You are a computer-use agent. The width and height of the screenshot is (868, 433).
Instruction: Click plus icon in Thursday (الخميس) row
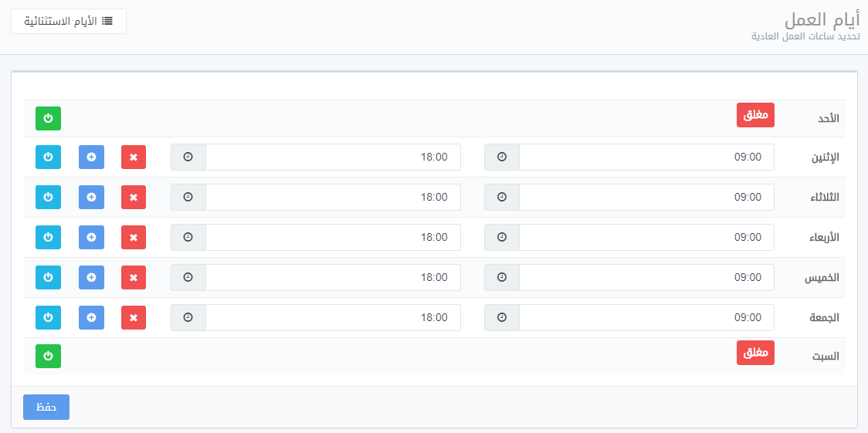pyautogui.click(x=91, y=277)
